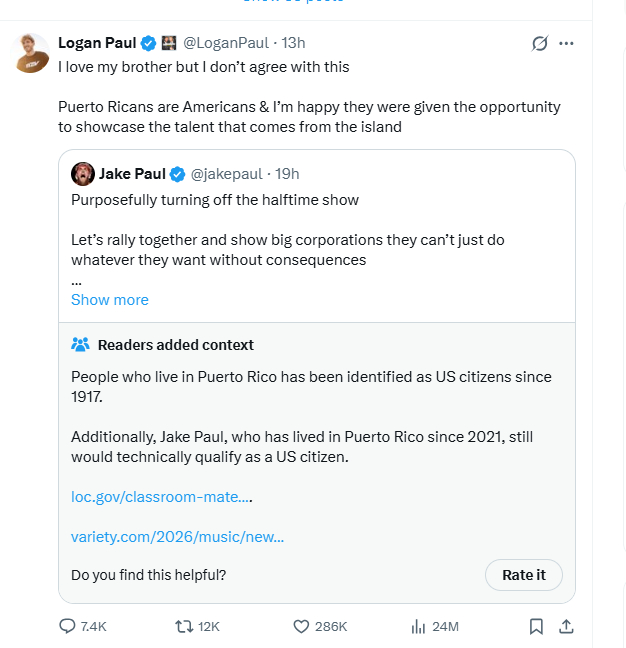This screenshot has height=648, width=626.
Task: Click Logan Paul's blue verified badge
Action: coord(148,43)
